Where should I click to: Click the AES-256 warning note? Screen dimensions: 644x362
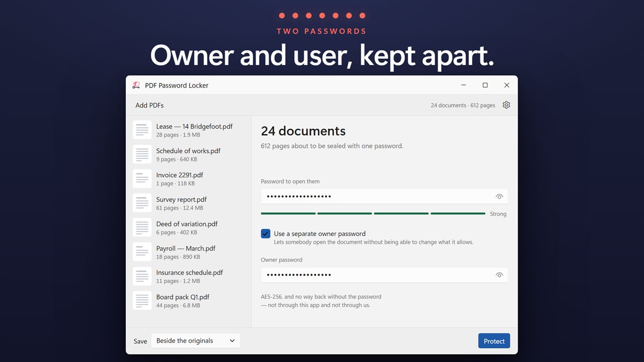pyautogui.click(x=321, y=301)
